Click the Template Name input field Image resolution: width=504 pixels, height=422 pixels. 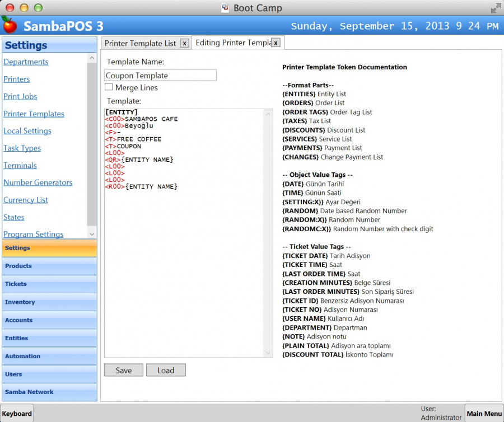(160, 75)
